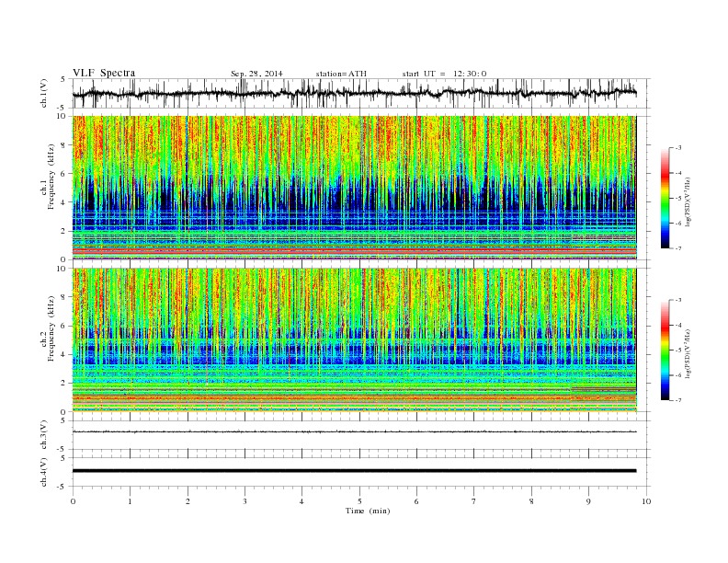Click the "5" time-axis tick label
The width and height of the screenshot is (728, 563).
(359, 501)
